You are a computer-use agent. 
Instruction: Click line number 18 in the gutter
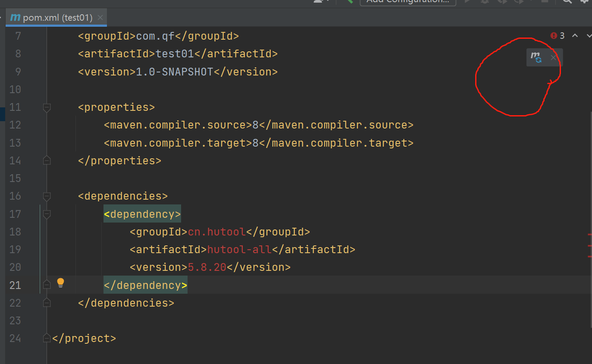(x=15, y=232)
